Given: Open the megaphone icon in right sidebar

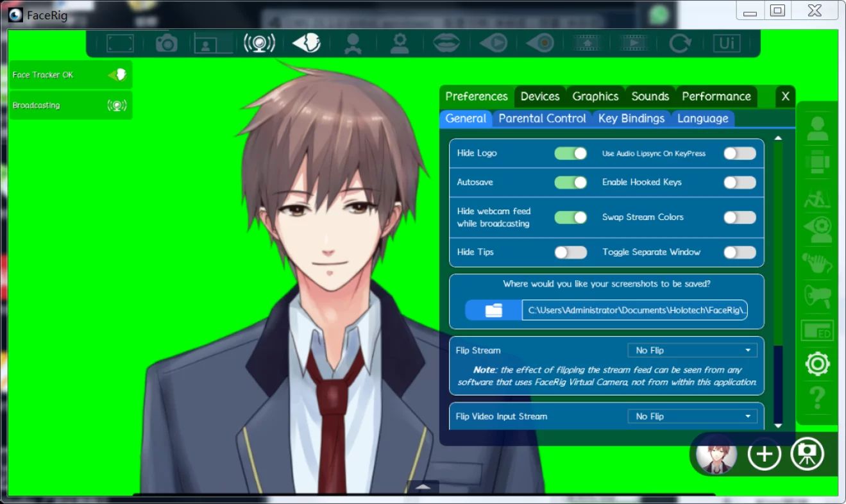Looking at the screenshot, I should [817, 296].
